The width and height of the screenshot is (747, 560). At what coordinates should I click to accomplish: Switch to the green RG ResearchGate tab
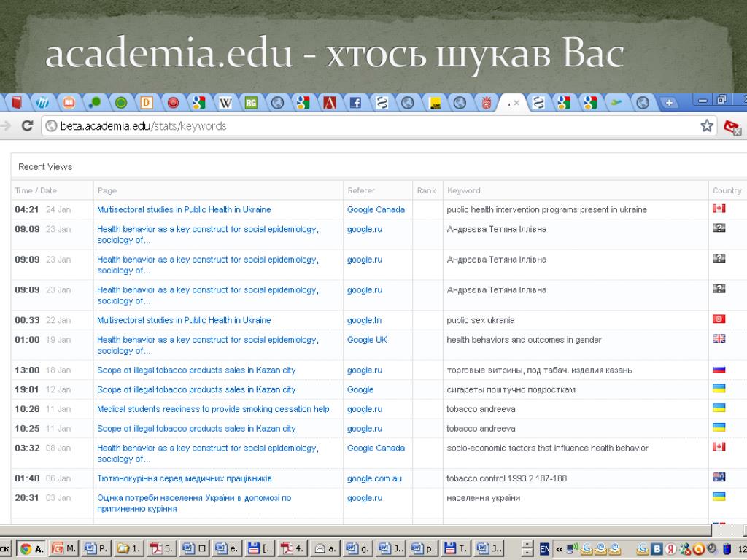click(251, 102)
